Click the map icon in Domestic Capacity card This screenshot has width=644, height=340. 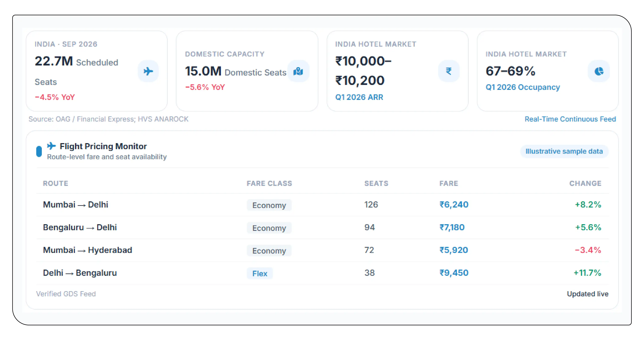298,71
